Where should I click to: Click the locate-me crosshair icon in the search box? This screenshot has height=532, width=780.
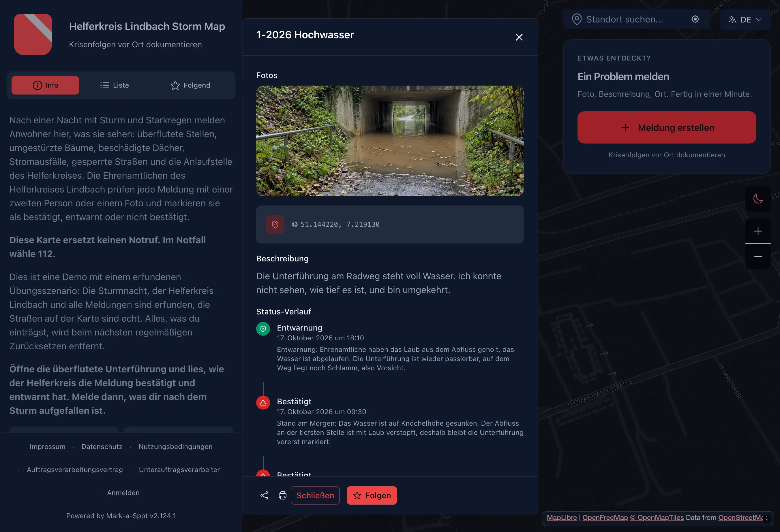(695, 19)
